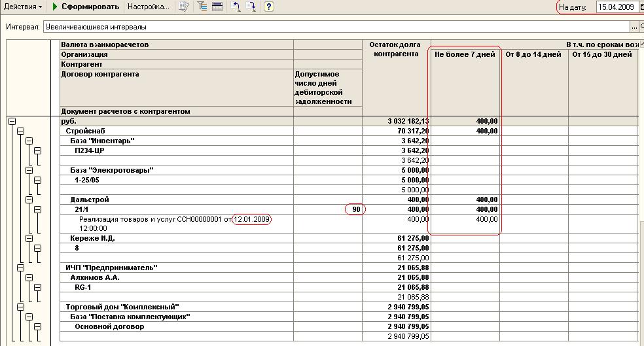Select the Кереже И.Д. cell
This screenshot has width=644, height=346.
coord(177,239)
